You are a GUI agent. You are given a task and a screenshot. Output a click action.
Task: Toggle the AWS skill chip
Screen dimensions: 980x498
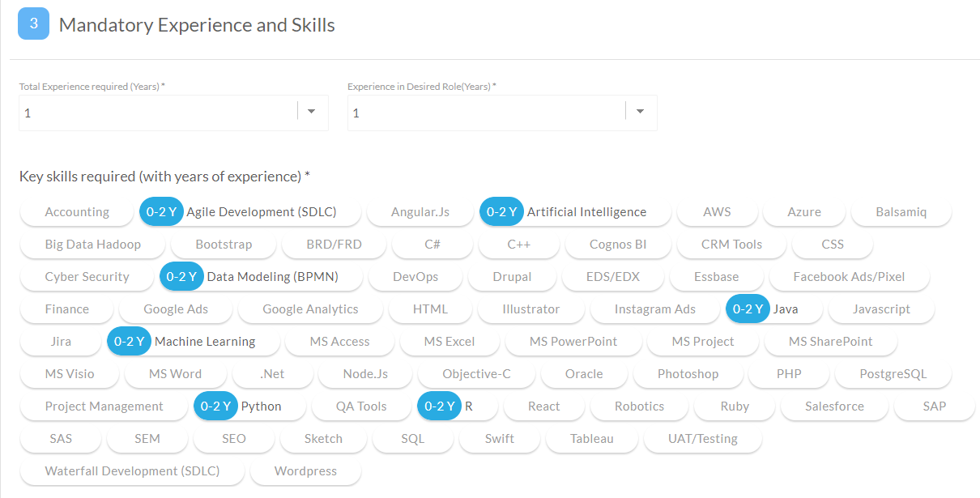pos(717,212)
